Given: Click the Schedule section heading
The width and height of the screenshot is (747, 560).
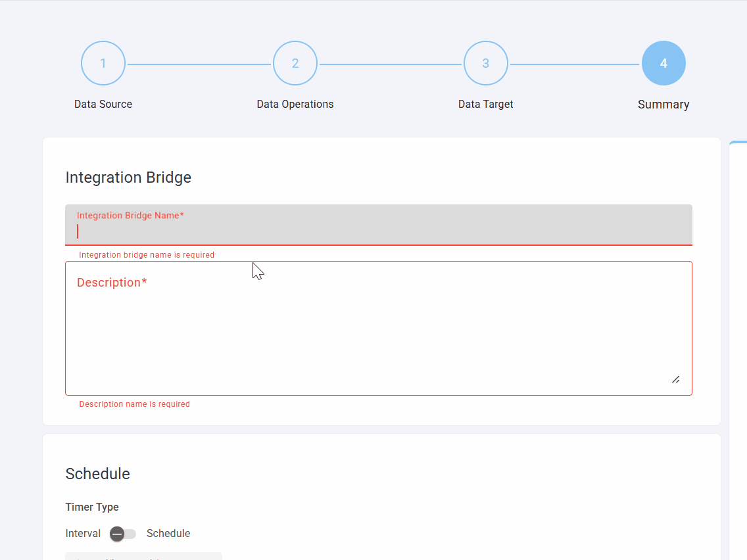Looking at the screenshot, I should 97,474.
